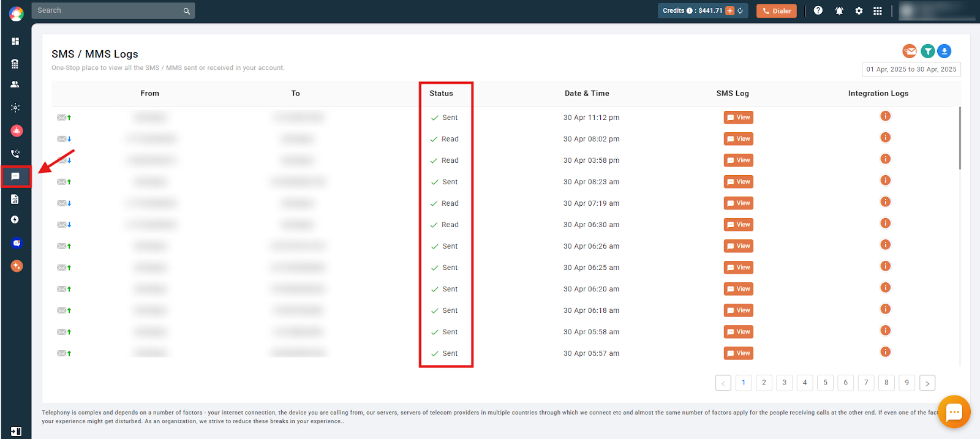Viewport: 980px width, 439px height.
Task: Open integration log info for 30 Apr 08:02 pm
Action: pos(885,138)
